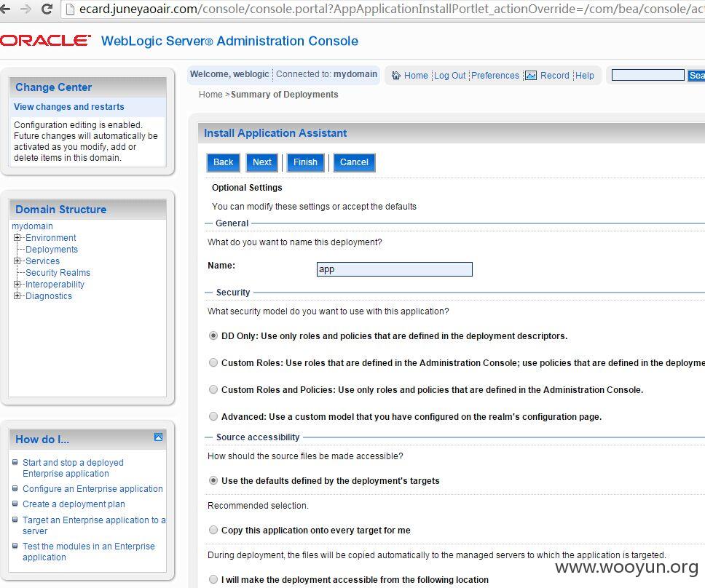
Task: Click the Back button
Action: (223, 162)
